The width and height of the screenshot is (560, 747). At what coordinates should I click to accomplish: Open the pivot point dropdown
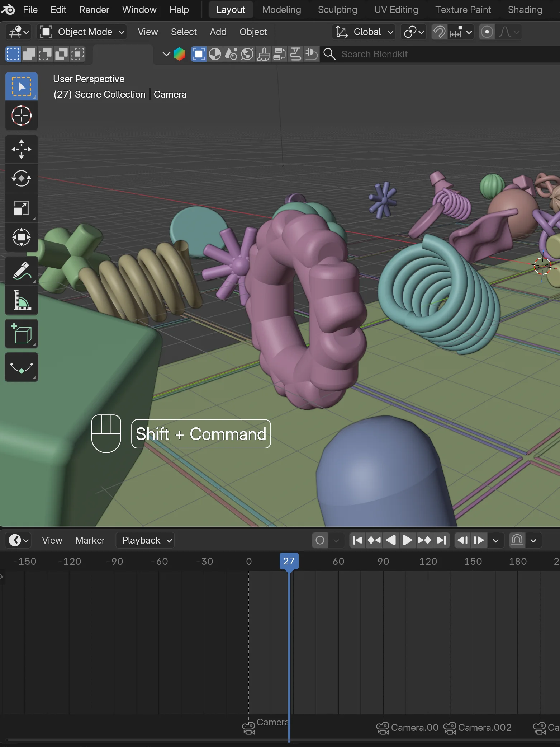click(414, 32)
